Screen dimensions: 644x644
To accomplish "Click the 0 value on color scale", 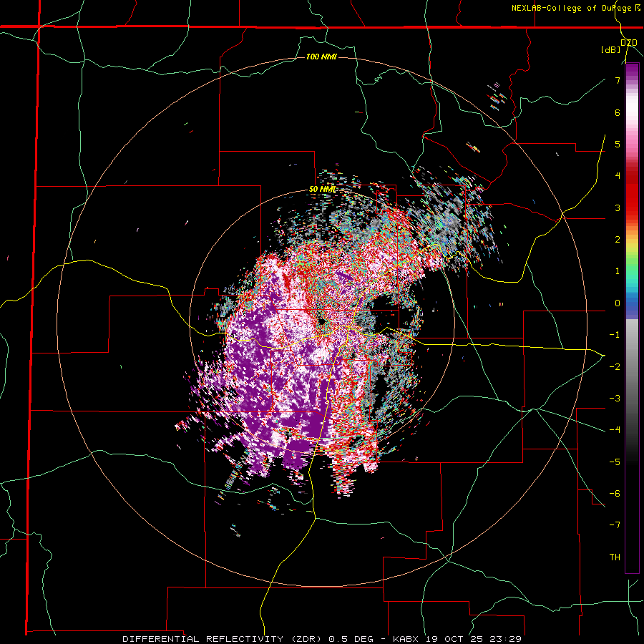I will point(618,303).
